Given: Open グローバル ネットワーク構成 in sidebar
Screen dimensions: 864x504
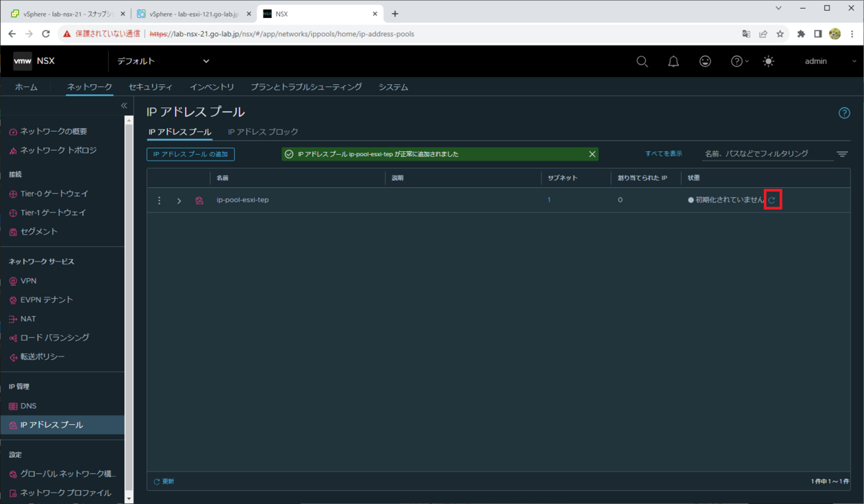Looking at the screenshot, I should point(62,474).
